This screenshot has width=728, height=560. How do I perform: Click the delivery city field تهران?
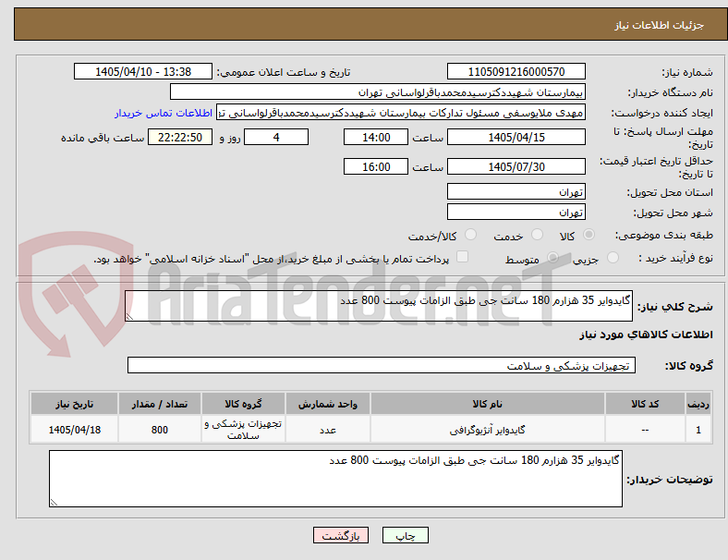[516, 212]
